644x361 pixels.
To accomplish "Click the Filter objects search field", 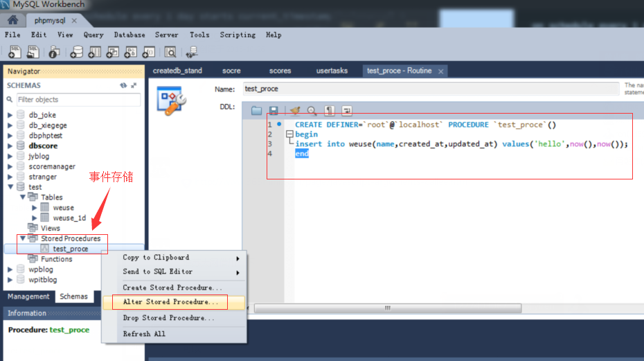I will tap(78, 100).
